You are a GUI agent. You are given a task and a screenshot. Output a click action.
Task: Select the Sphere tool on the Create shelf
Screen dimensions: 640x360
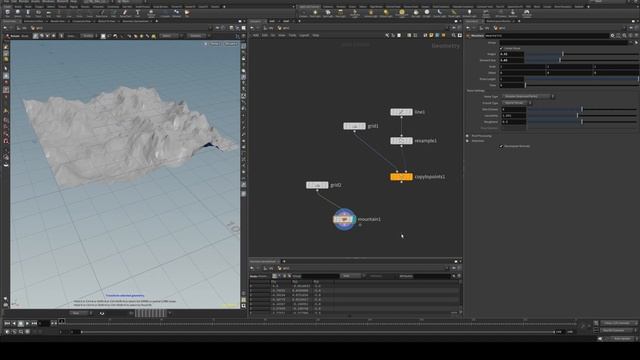tap(18, 13)
